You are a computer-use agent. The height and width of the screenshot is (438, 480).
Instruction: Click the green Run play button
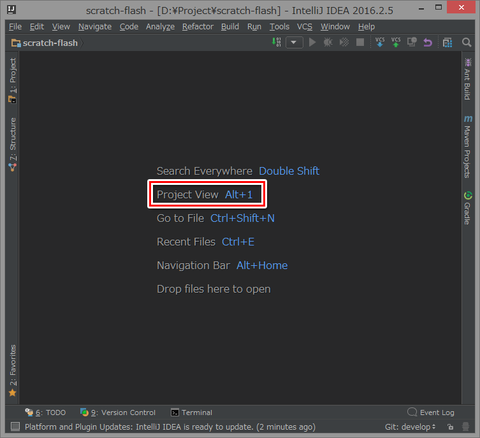[312, 42]
